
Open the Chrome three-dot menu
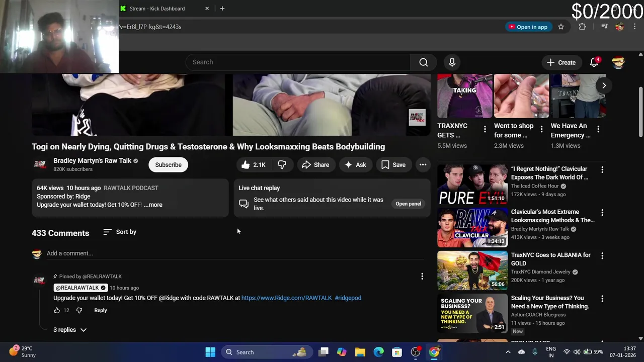click(x=635, y=27)
